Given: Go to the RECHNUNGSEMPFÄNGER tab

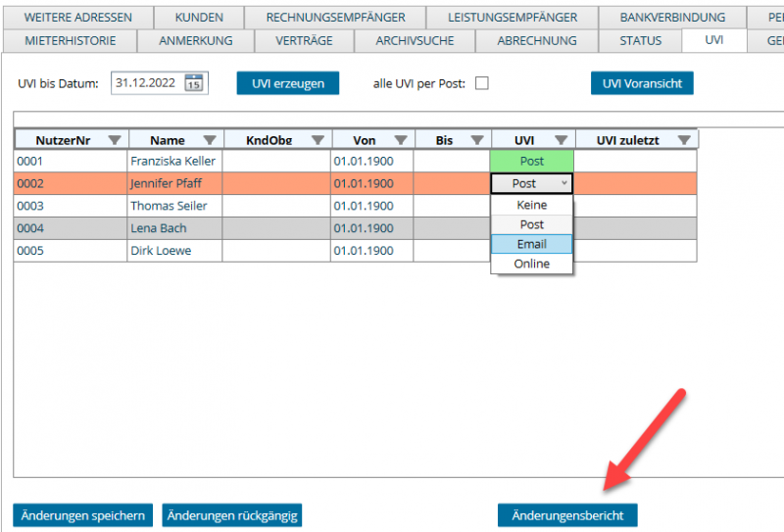Looking at the screenshot, I should 335,18.
